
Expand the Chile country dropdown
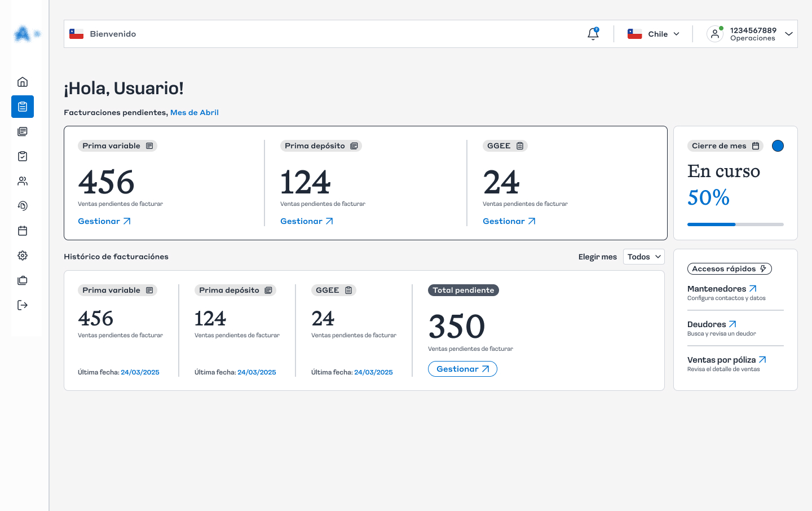[x=654, y=34]
